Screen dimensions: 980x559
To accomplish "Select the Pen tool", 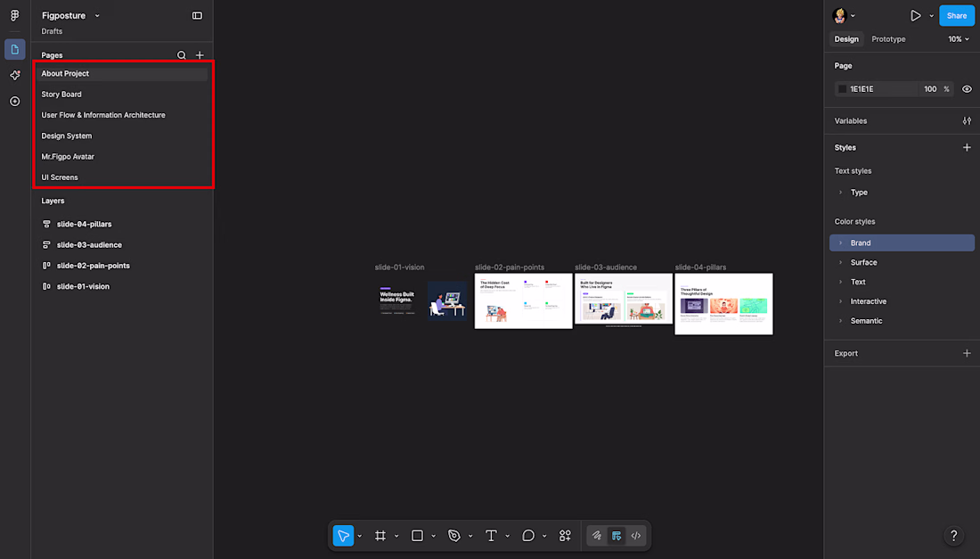I will tap(454, 536).
